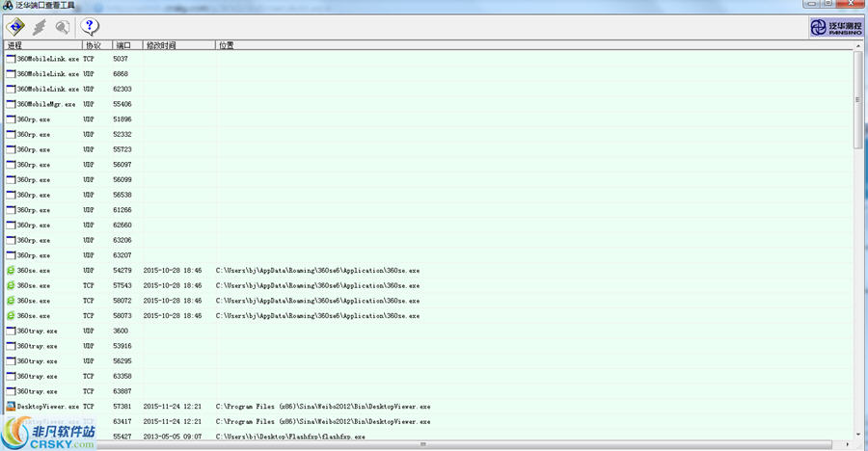Click the 位置 column header
Image resolution: width=868 pixels, height=451 pixels.
(x=482, y=45)
